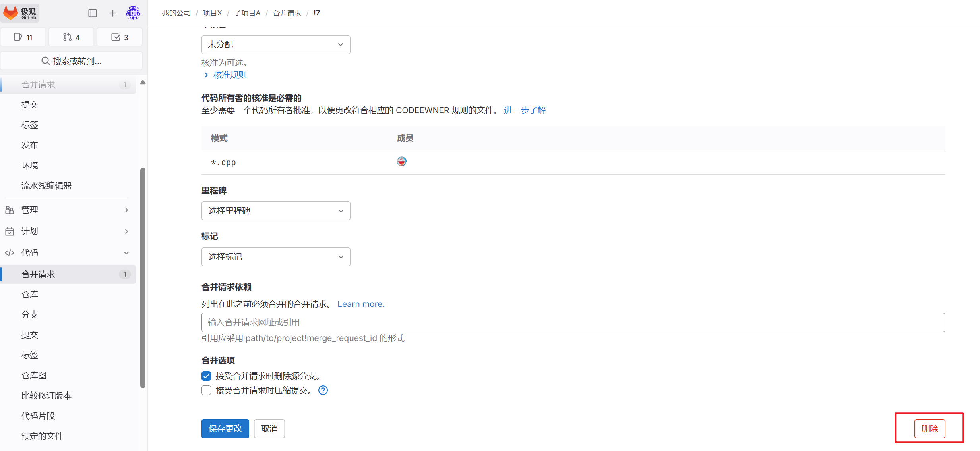Open the merge requests icon showing 4
Screen dimensions: 980x451
click(x=71, y=37)
